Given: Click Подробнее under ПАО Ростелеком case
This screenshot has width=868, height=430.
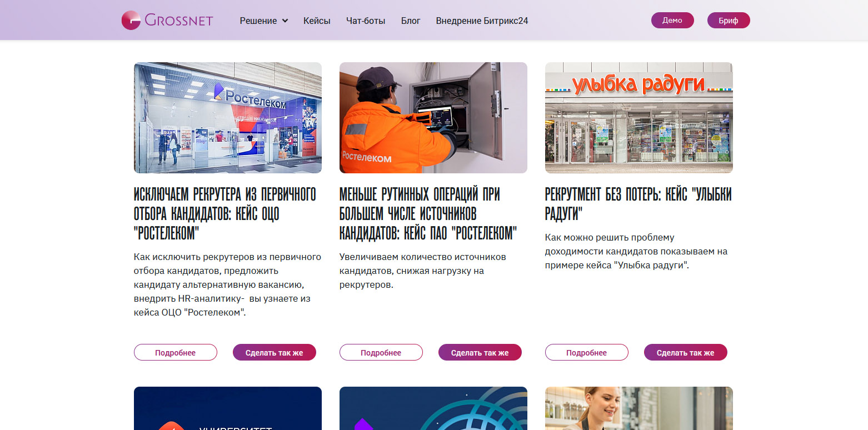Looking at the screenshot, I should (381, 352).
